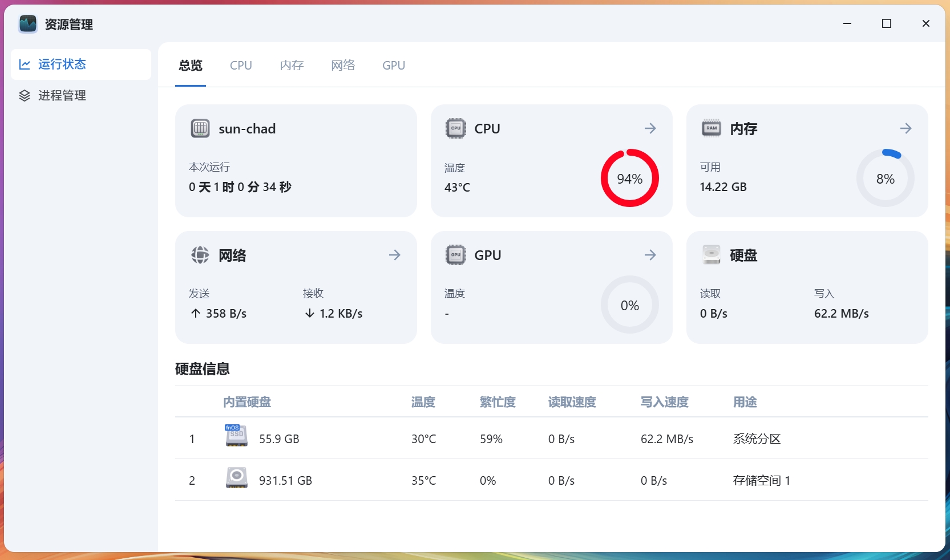950x560 pixels.
Task: Click the sun-chad hostname text
Action: coord(247,129)
